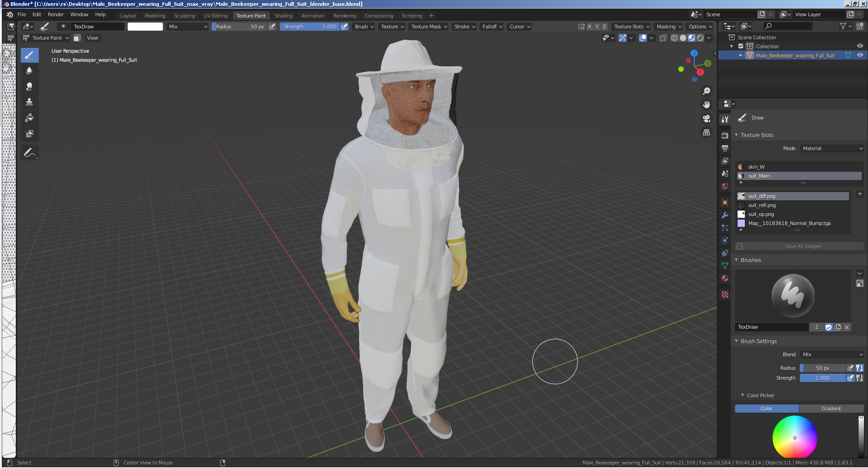Select the Color mode button
Viewport: 868px width, 469px height.
coord(766,409)
